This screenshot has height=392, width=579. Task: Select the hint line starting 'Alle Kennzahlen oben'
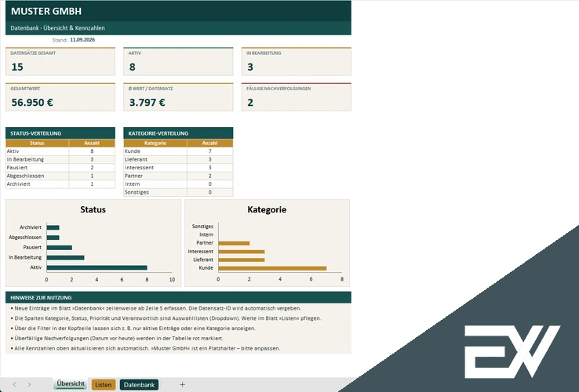145,348
